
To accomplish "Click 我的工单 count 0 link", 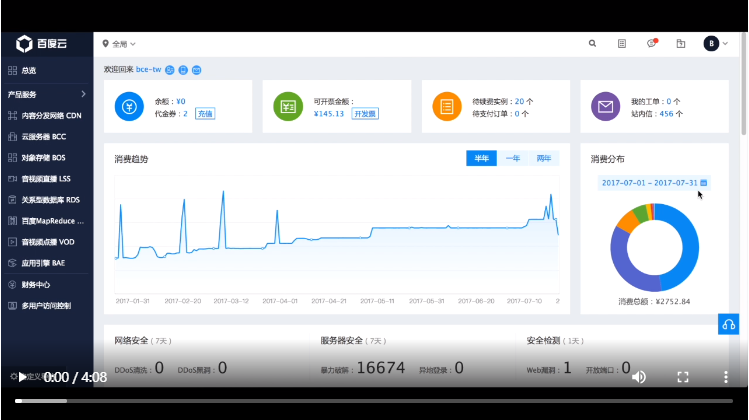I will pos(669,101).
